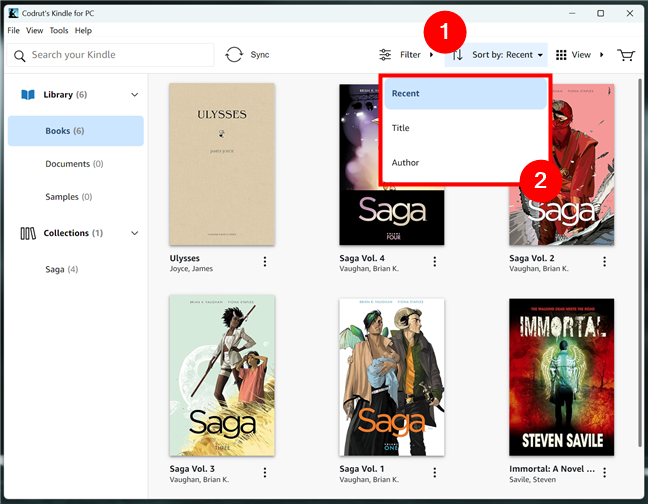Open the Saga Vol. 1 cover
Screen dimensions: 648x504
(392, 377)
